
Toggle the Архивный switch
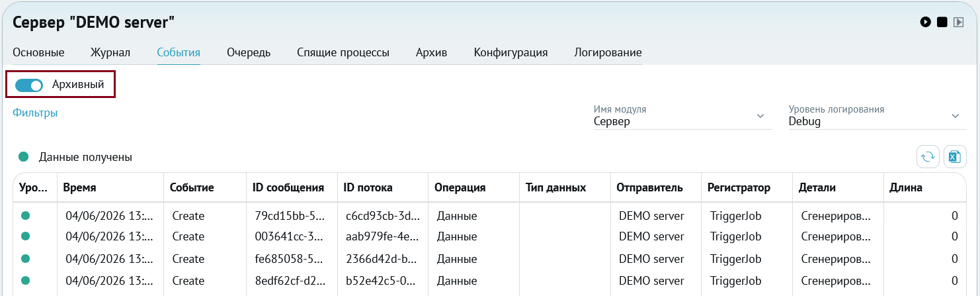(29, 85)
